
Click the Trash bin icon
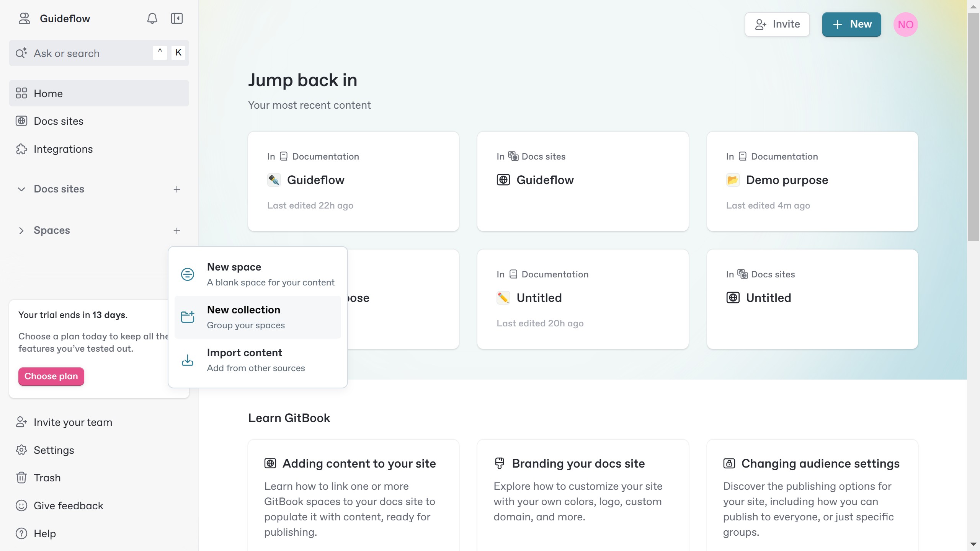click(x=21, y=478)
